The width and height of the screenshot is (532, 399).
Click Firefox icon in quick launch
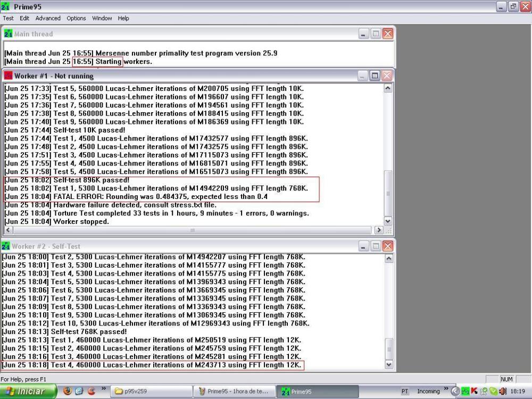(x=67, y=391)
